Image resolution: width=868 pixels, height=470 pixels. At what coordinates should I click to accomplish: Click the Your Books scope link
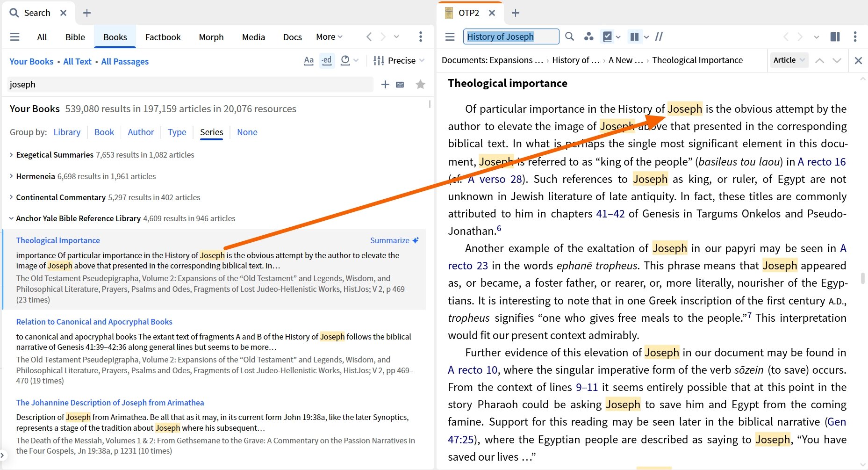(x=31, y=62)
